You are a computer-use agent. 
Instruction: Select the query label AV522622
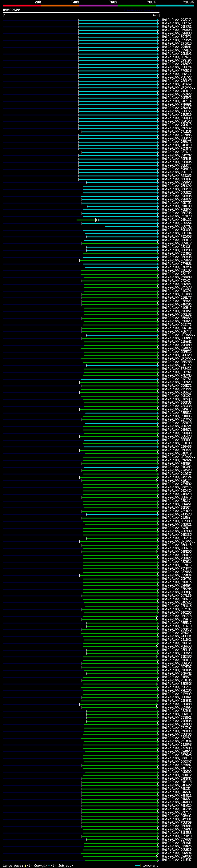[11, 10]
